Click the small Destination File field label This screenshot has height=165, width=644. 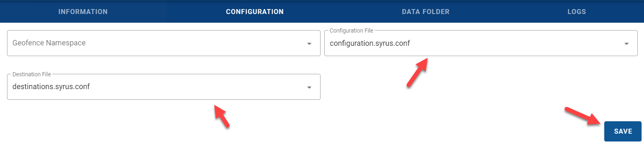32,74
